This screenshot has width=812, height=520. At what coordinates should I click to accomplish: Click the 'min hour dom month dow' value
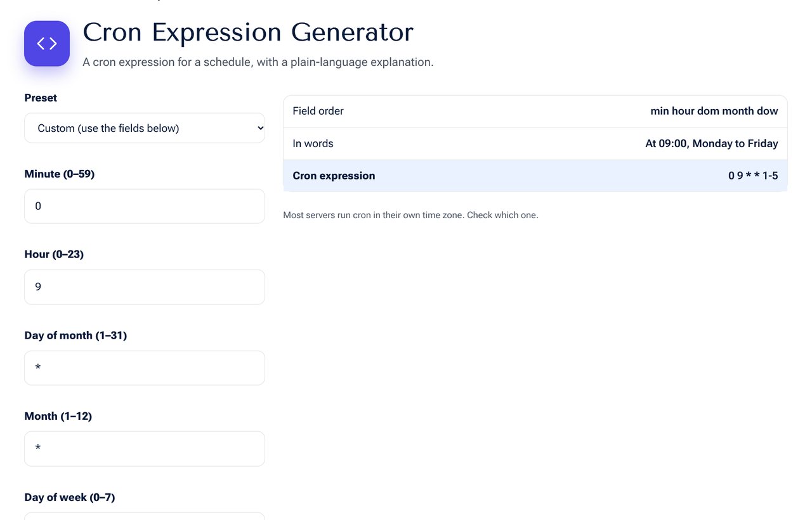(x=714, y=111)
